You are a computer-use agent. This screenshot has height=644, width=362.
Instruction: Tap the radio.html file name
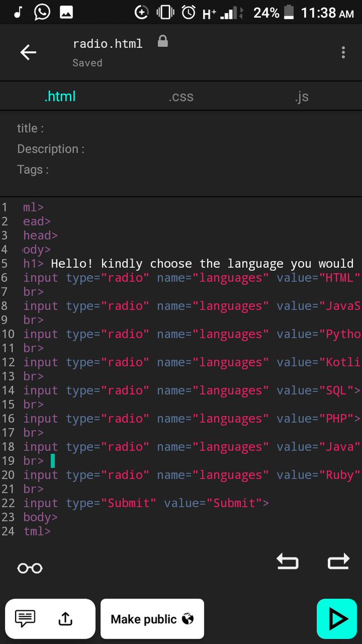point(108,44)
